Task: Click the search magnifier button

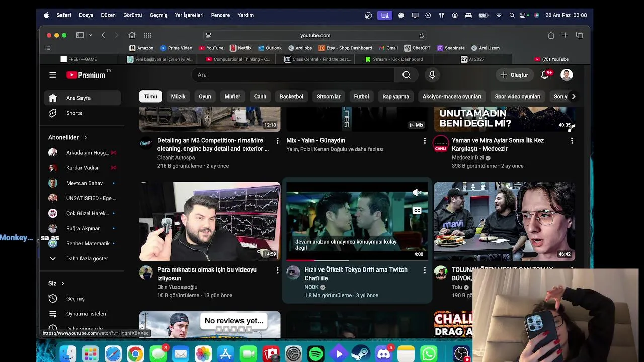Action: point(406,75)
